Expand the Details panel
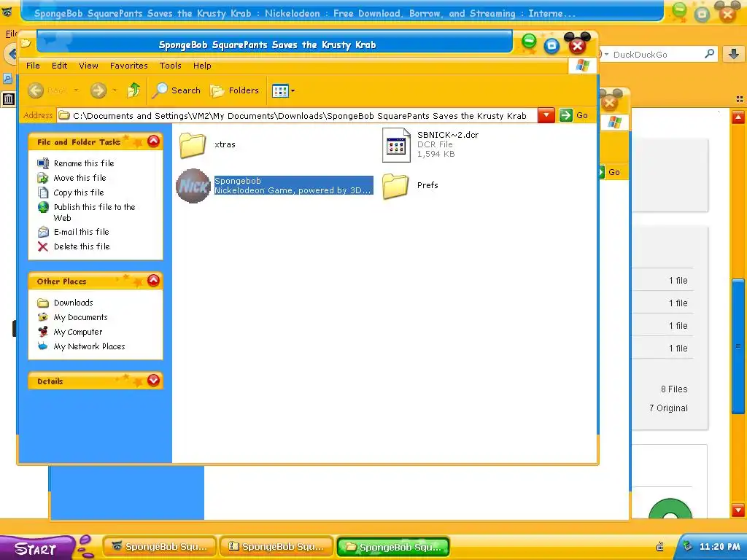The width and height of the screenshot is (747, 560). tap(153, 380)
